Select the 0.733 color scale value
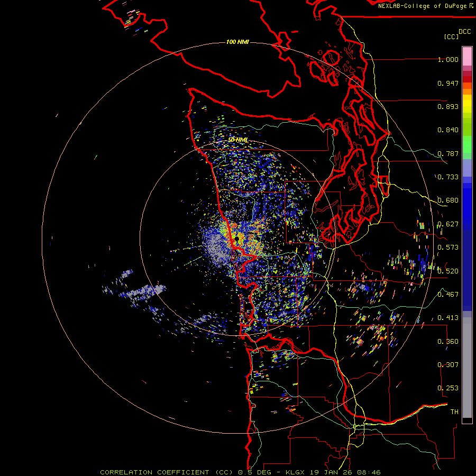476x476 pixels. (x=448, y=177)
